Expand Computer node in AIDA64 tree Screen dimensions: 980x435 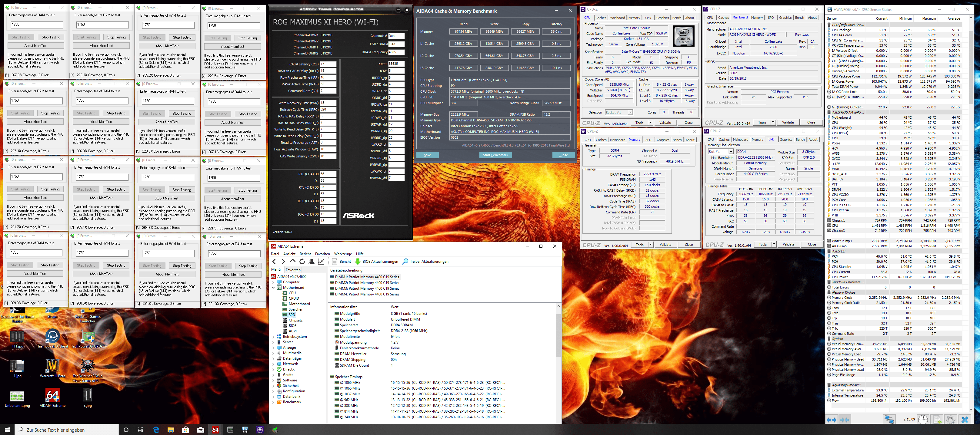pyautogui.click(x=273, y=282)
